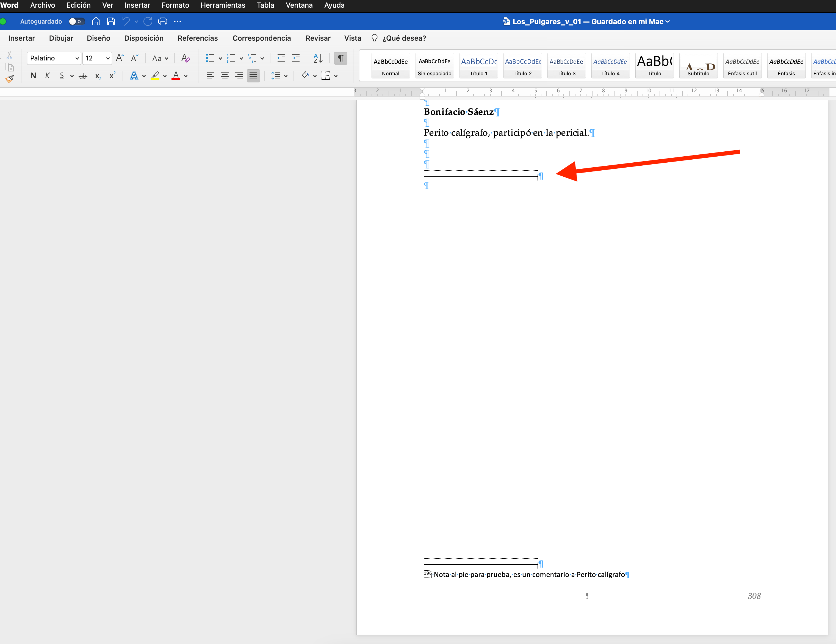Image resolution: width=836 pixels, height=644 pixels.
Task: Open the Referencias ribbon tab
Action: coord(198,38)
